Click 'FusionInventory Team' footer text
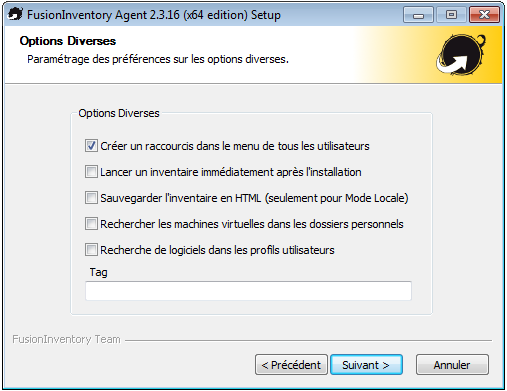This screenshot has height=391, width=507. tap(66, 339)
